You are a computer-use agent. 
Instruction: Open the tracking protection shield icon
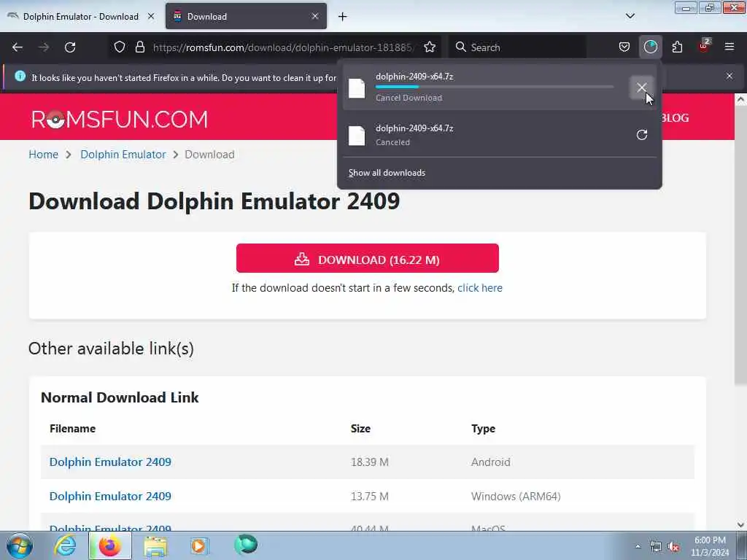[120, 47]
